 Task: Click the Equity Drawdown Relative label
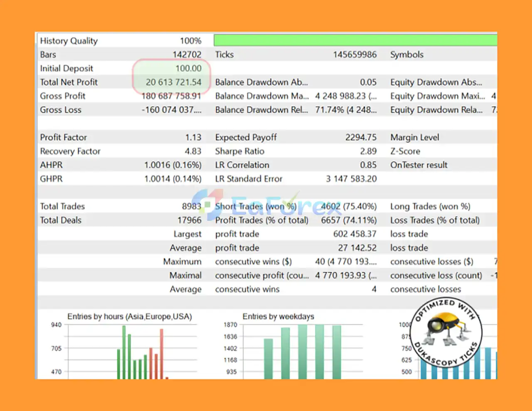pyautogui.click(x=436, y=110)
